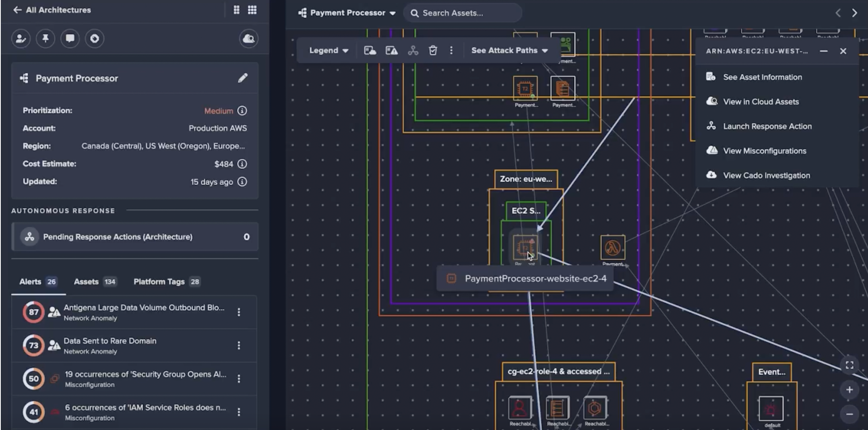This screenshot has height=430, width=868.
Task: Click the clipboard check toolbar icon
Action: (x=433, y=50)
